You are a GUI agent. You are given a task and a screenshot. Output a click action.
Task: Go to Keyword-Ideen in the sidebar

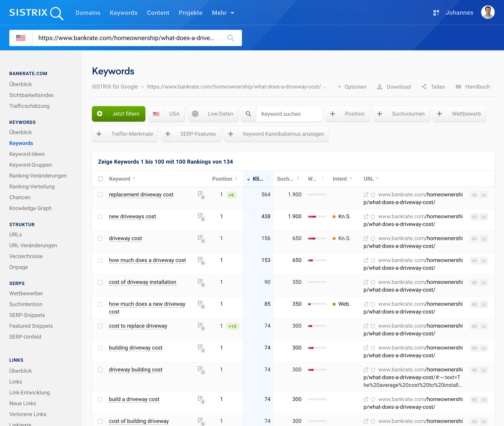(x=27, y=154)
